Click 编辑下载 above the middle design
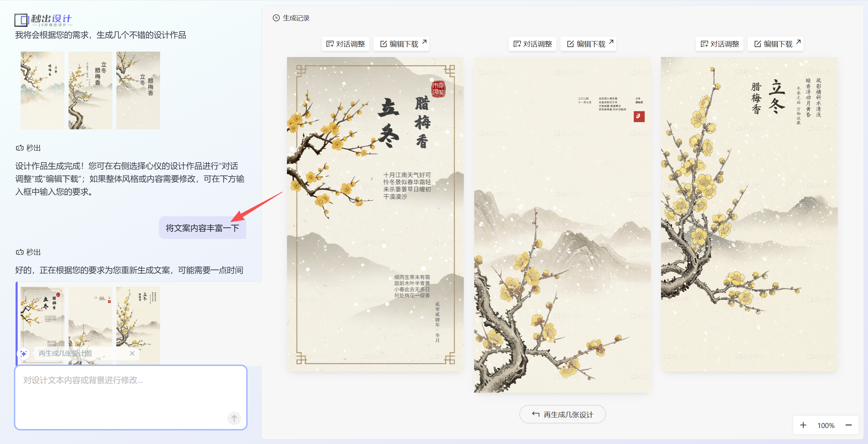The width and height of the screenshot is (868, 444). pyautogui.click(x=588, y=44)
